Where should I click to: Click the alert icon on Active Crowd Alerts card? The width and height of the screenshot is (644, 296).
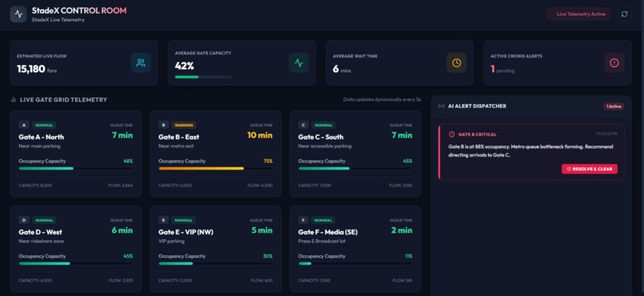[x=614, y=63]
